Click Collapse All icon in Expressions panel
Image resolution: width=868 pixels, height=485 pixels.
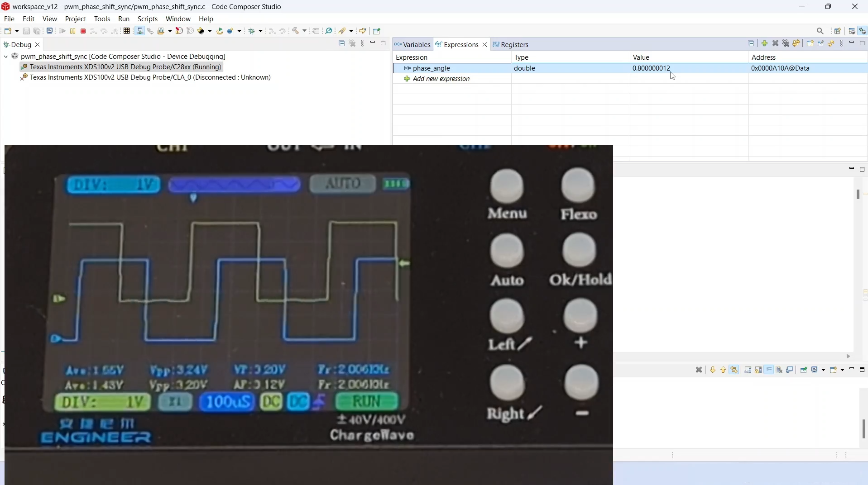(x=752, y=43)
